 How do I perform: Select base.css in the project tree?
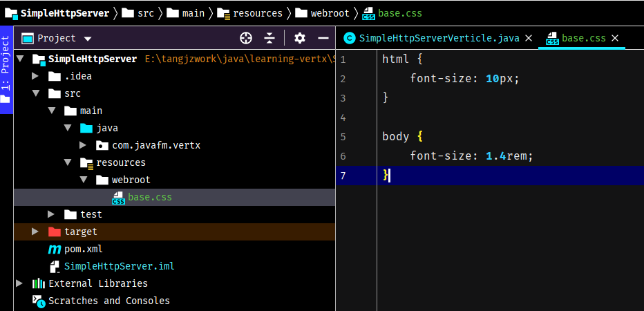149,197
